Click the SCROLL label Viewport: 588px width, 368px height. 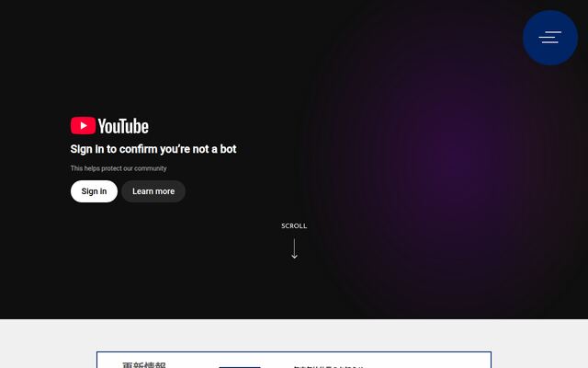pos(294,225)
